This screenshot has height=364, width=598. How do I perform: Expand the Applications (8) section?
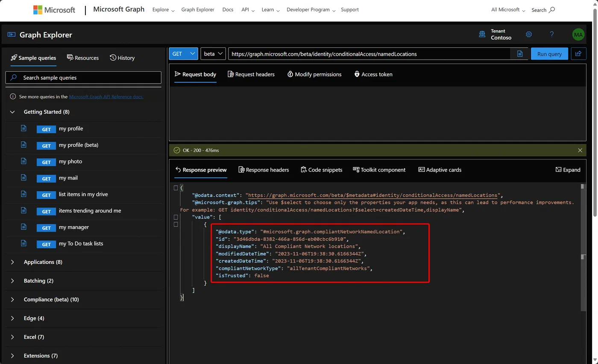[x=12, y=262]
